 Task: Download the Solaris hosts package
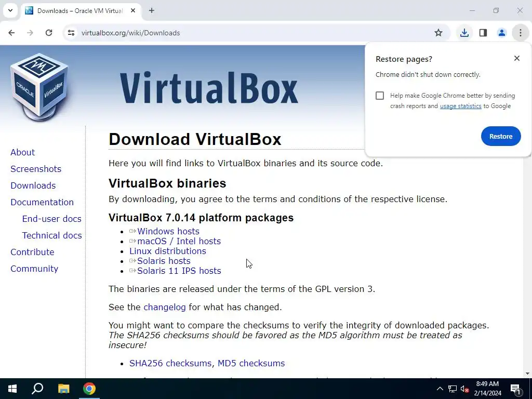point(164,261)
